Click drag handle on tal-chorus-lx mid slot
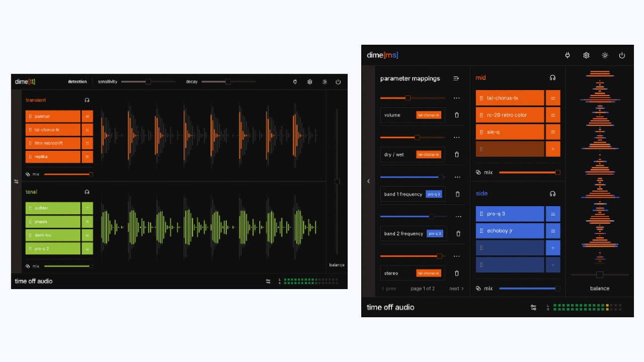The height and width of the screenshot is (362, 644). tap(481, 98)
